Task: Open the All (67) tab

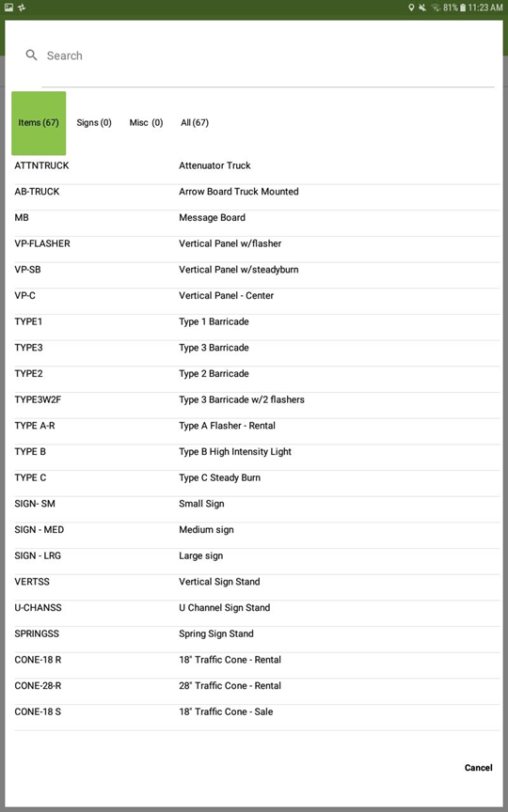Action: [195, 123]
